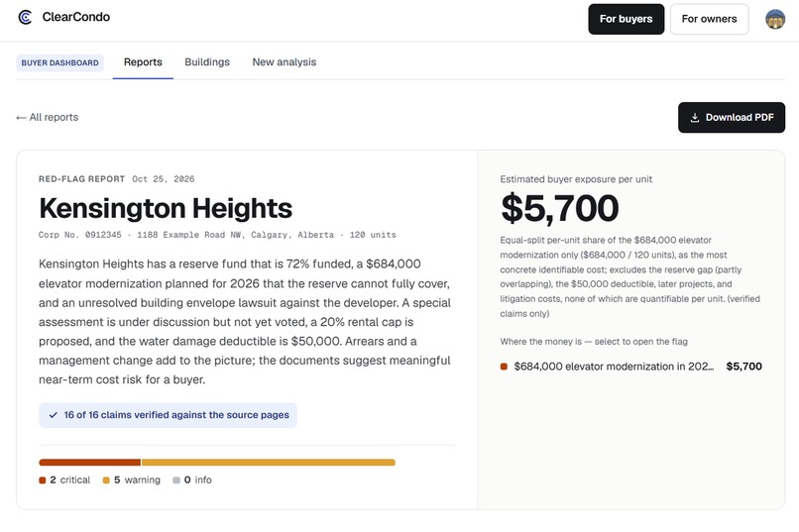Viewport: 799px width, 532px height.
Task: Open the New analysis tab
Action: click(x=285, y=62)
